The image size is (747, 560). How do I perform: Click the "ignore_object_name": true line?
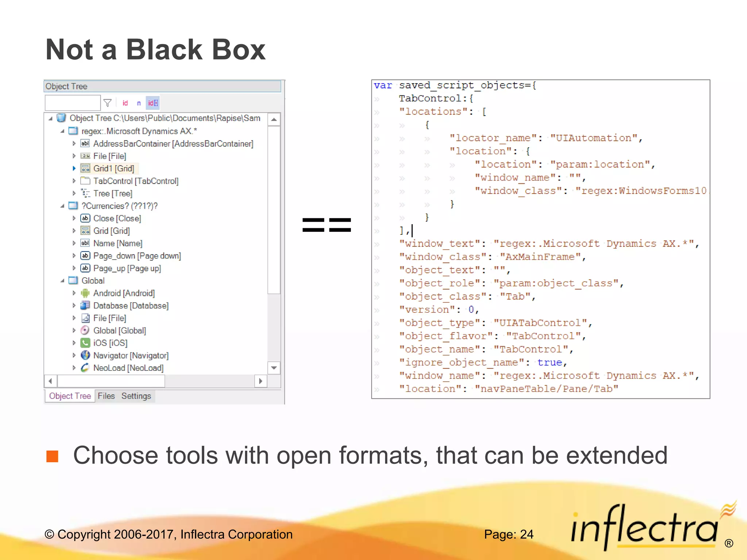point(483,362)
